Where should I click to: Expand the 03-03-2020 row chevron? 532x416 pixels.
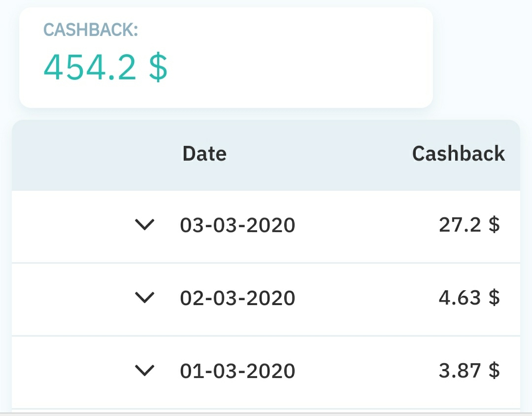pyautogui.click(x=144, y=225)
